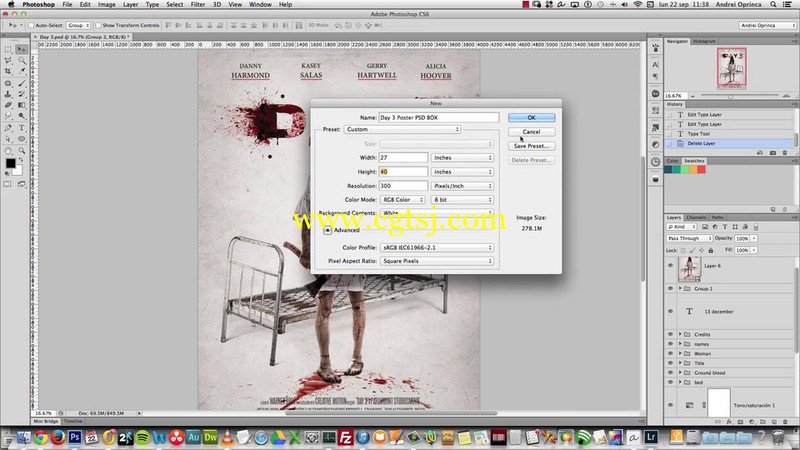Open the 8 bit depth dropdown
Screen dimensions: 800x450
coord(462,199)
